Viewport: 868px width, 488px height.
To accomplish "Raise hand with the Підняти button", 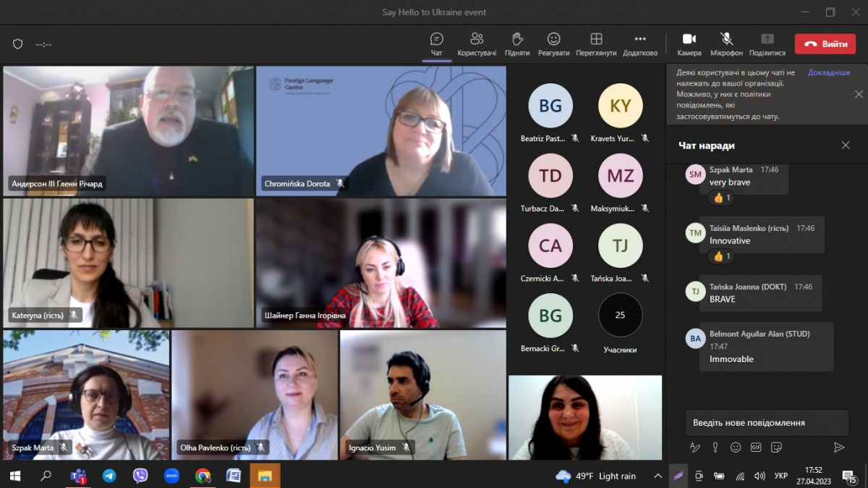I will coord(517,43).
